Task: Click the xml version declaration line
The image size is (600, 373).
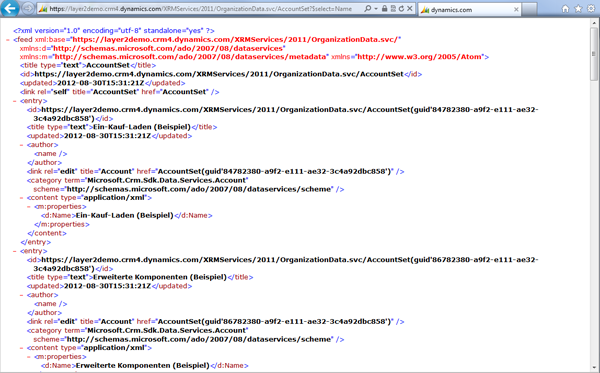Action: (x=114, y=31)
